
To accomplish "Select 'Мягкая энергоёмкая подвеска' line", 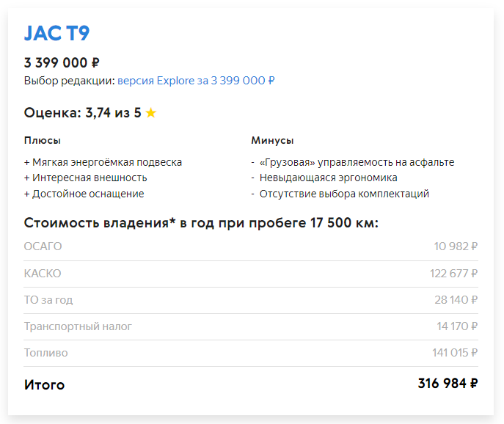I will [x=103, y=162].
